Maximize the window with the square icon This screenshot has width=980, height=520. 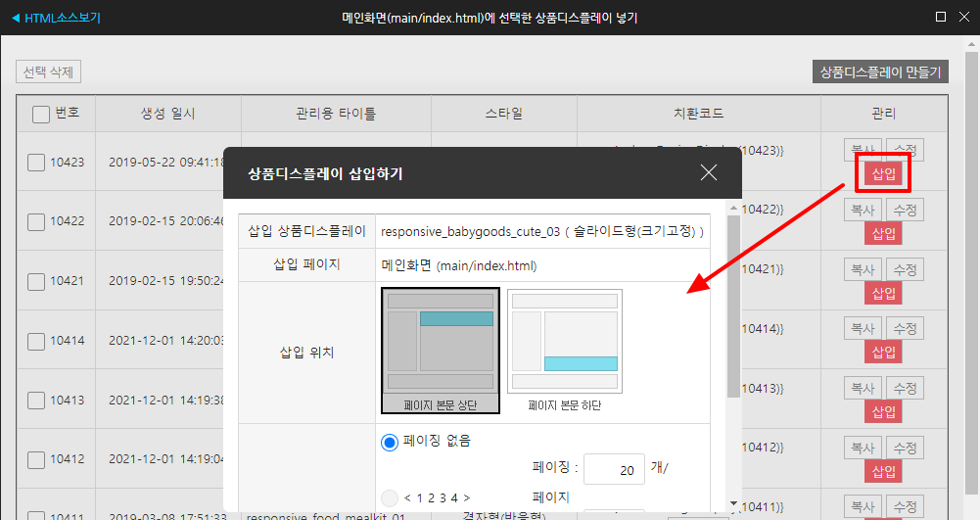[941, 17]
